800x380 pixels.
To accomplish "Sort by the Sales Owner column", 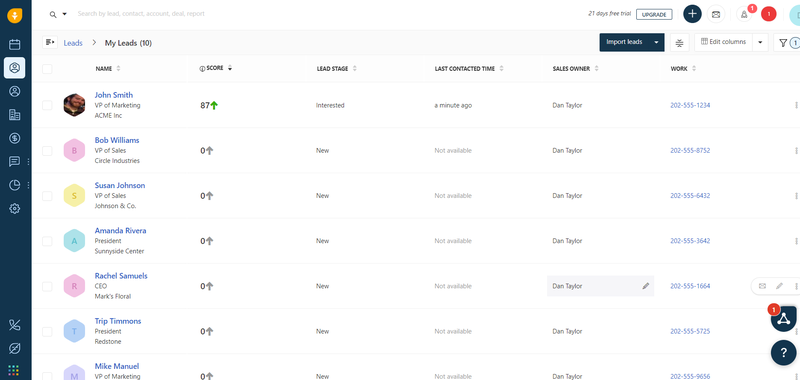I will [x=596, y=68].
